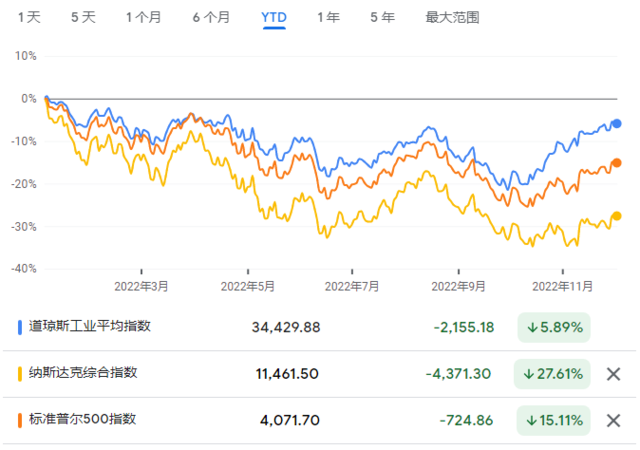This screenshot has height=450, width=640.
Task: Switch to the 1个月 range tab
Action: point(143,18)
